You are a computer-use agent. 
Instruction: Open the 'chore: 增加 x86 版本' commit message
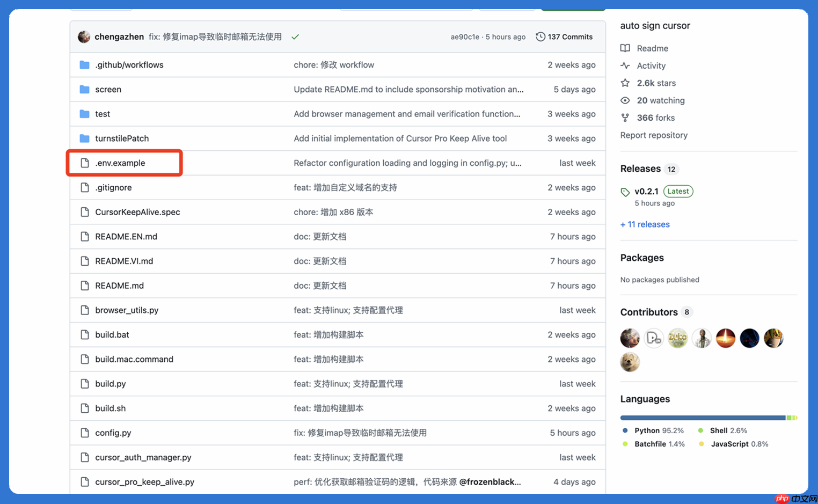333,212
